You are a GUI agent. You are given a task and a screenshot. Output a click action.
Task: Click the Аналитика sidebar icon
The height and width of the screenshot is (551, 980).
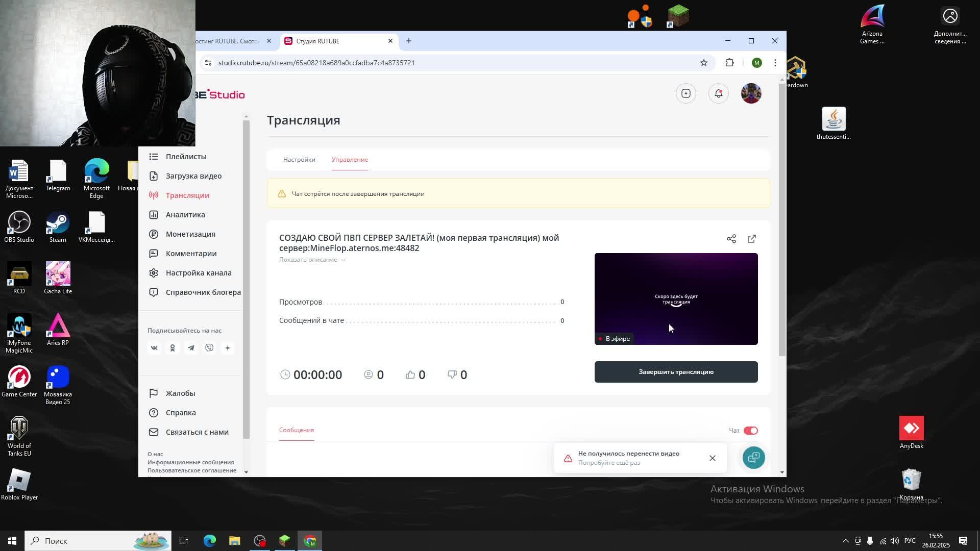pos(153,214)
